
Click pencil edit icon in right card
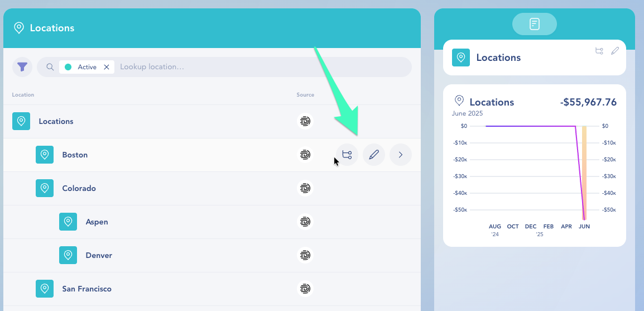tap(615, 51)
